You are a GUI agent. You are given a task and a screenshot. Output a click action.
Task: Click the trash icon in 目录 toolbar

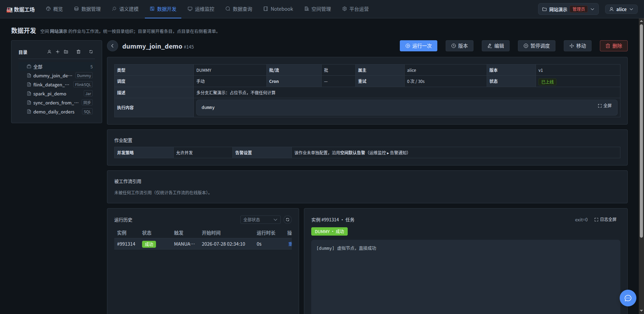(x=79, y=52)
